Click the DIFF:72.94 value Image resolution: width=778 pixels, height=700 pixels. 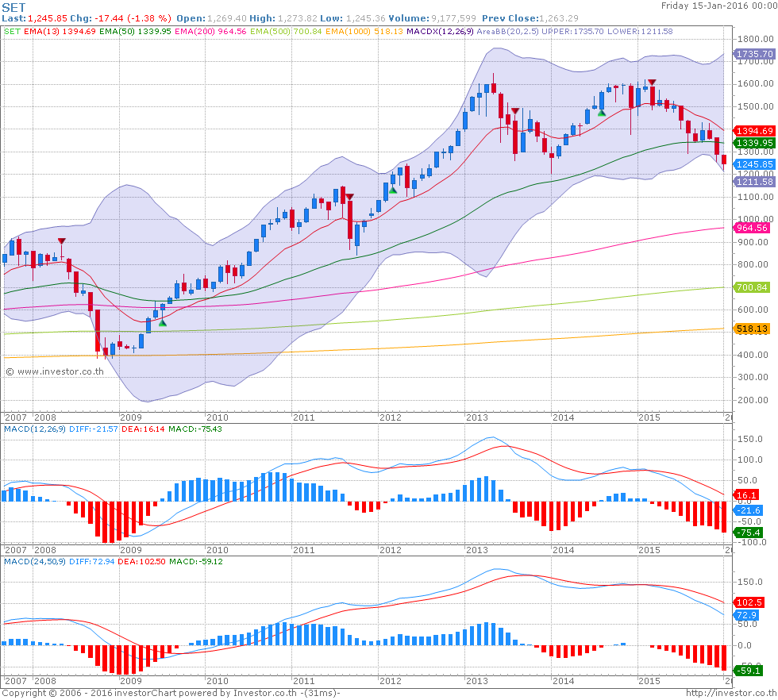coord(92,562)
